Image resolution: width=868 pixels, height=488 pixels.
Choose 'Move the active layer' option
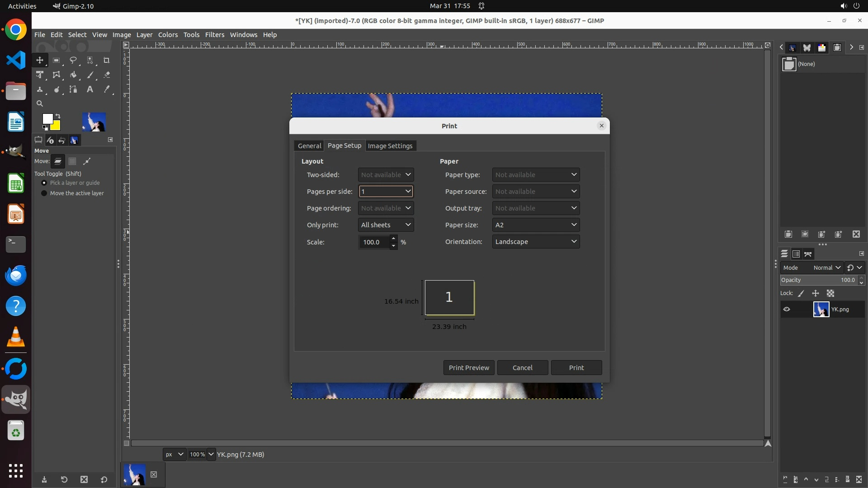coord(44,193)
